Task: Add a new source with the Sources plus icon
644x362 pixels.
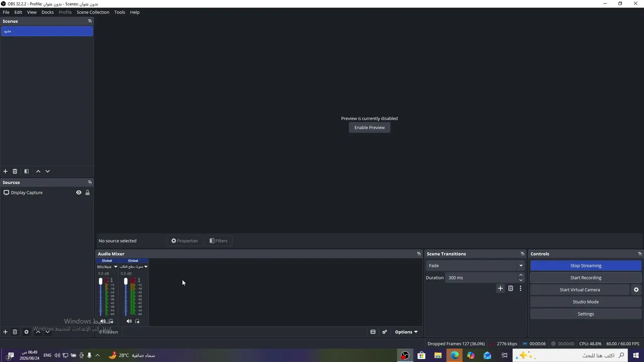Action: [x=6, y=332]
